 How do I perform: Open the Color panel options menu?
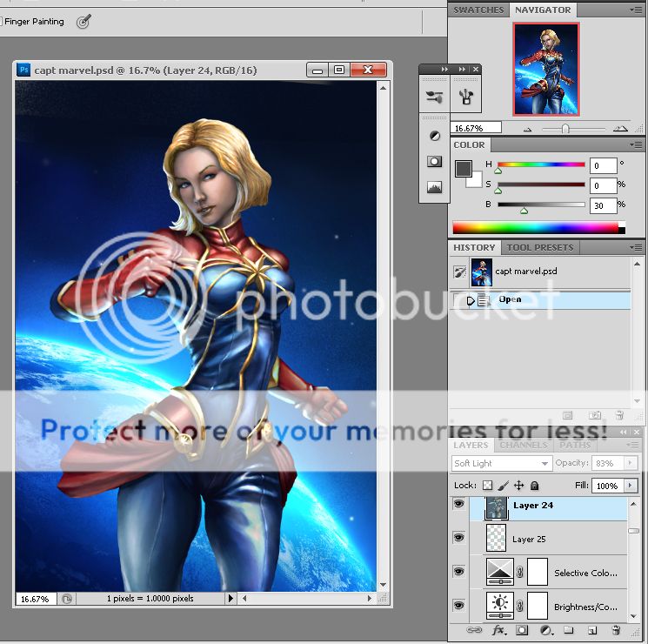pyautogui.click(x=636, y=144)
